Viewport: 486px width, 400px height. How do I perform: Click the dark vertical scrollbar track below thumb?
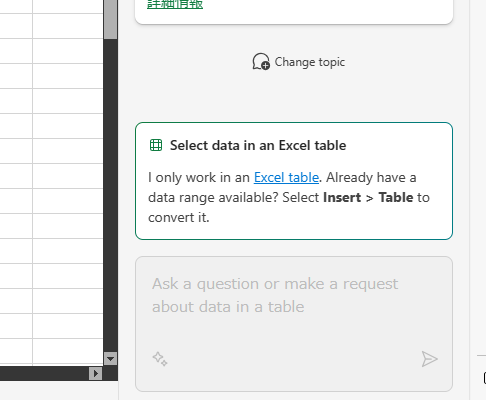point(110,195)
